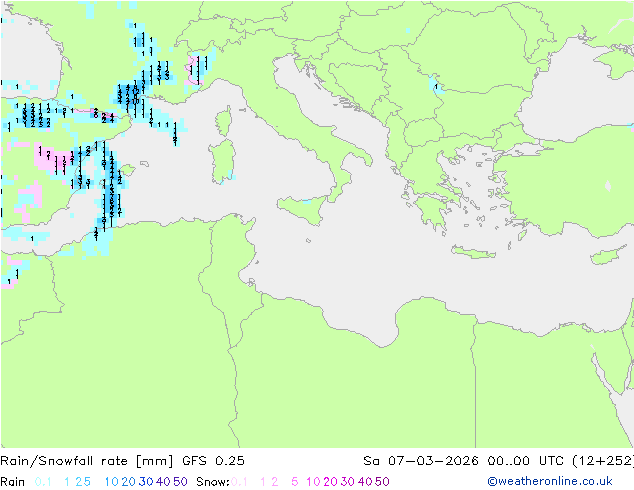The width and height of the screenshot is (634, 490).
Task: Click the island of Sicily on the map
Action: [304, 209]
